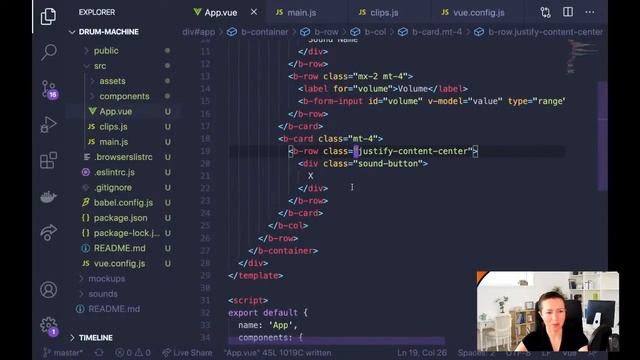640x360 pixels.
Task: Expand the assets folder
Action: point(112,81)
